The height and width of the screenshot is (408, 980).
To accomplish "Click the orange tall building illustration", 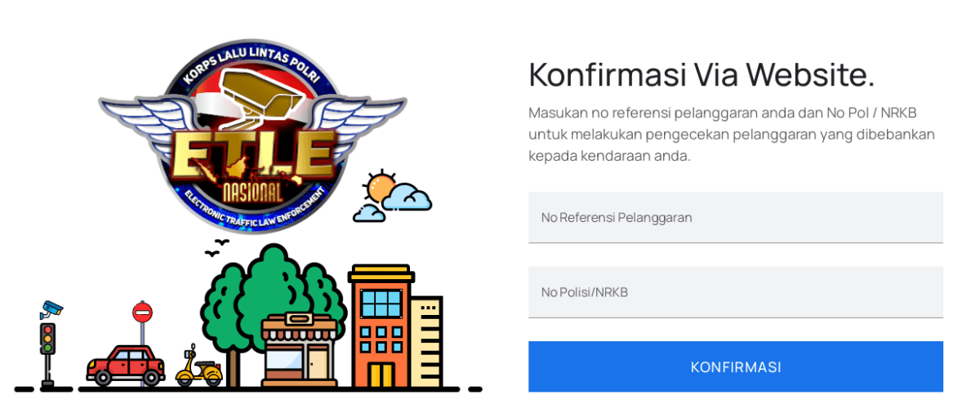I will 379,326.
